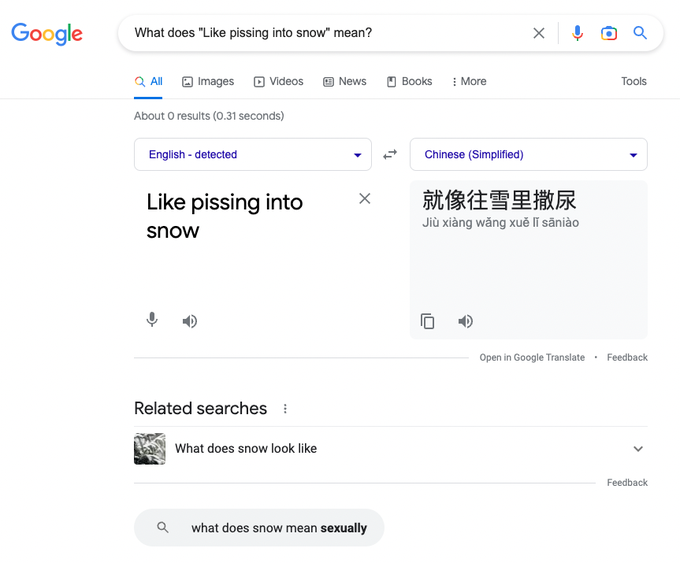The width and height of the screenshot is (680, 563).
Task: Swap source and target languages
Action: pos(390,154)
